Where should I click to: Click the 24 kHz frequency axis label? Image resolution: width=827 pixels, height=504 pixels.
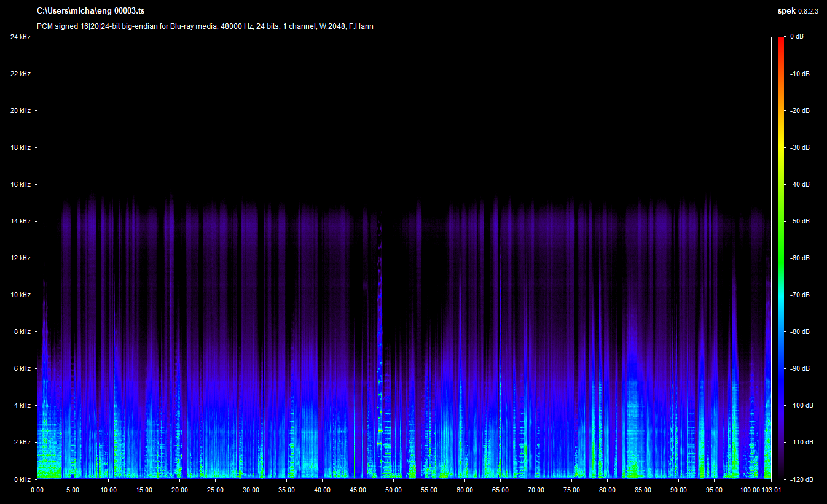pos(20,37)
